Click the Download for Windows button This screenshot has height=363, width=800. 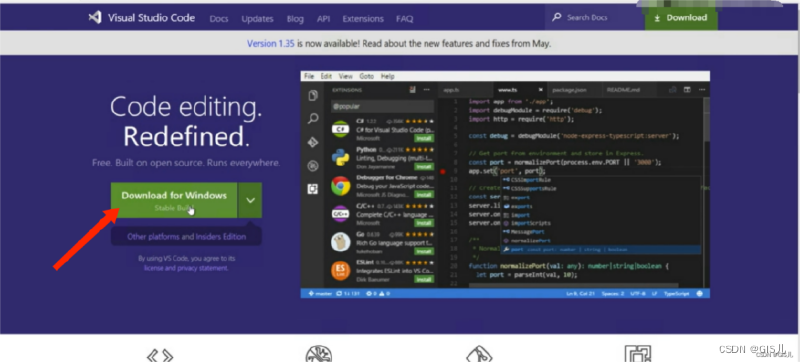174,200
